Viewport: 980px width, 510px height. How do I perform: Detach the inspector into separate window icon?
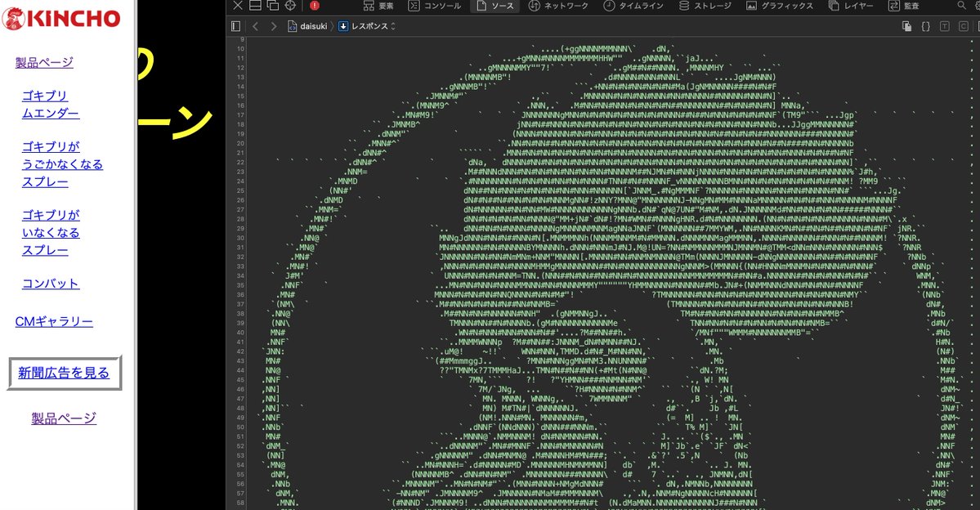(x=272, y=6)
